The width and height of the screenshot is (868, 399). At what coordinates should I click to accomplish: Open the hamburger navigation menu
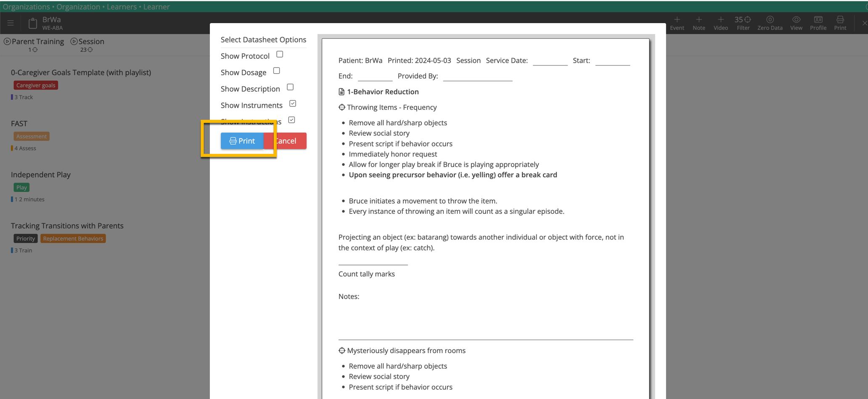(x=11, y=23)
